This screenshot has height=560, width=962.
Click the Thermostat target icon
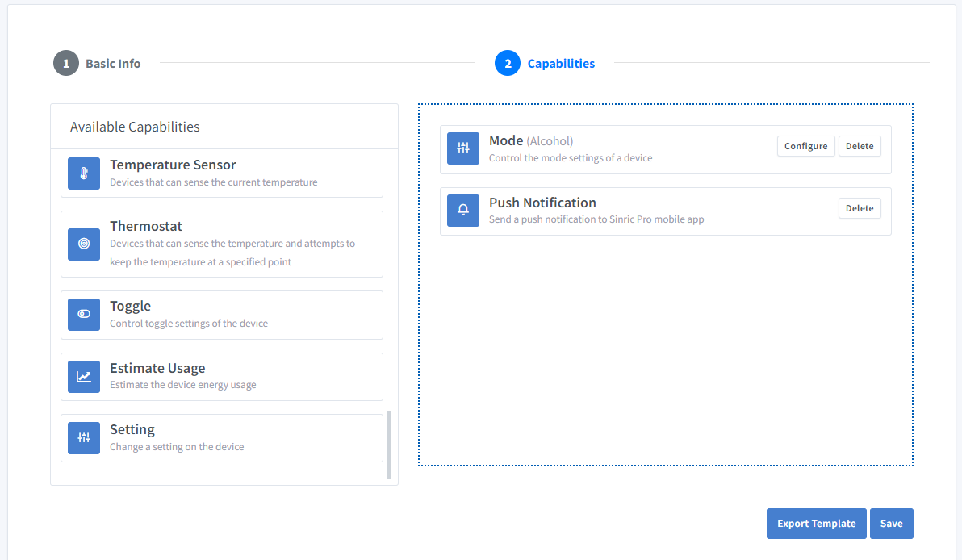[84, 244]
